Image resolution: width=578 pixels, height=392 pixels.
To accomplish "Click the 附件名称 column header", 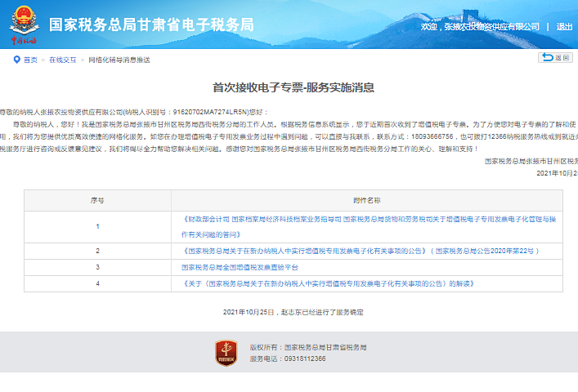I will coord(367,201).
